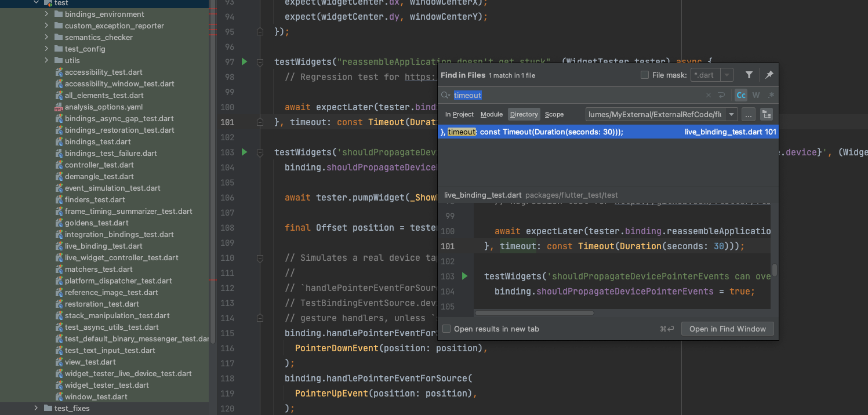The image size is (868, 415).
Task: Toggle code fold at line 103
Action: coord(260,152)
